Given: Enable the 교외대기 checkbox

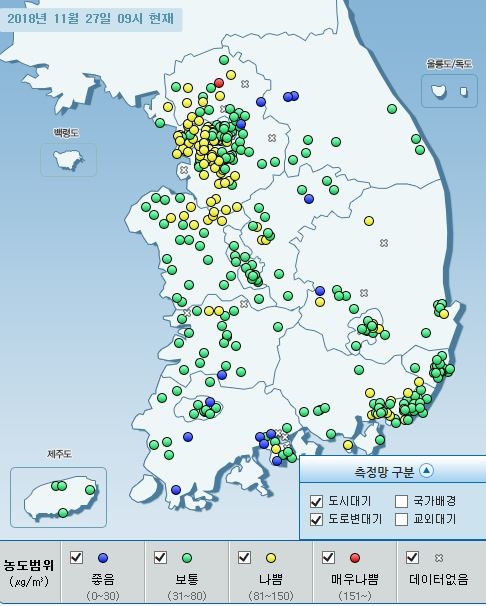Looking at the screenshot, I should (x=401, y=519).
